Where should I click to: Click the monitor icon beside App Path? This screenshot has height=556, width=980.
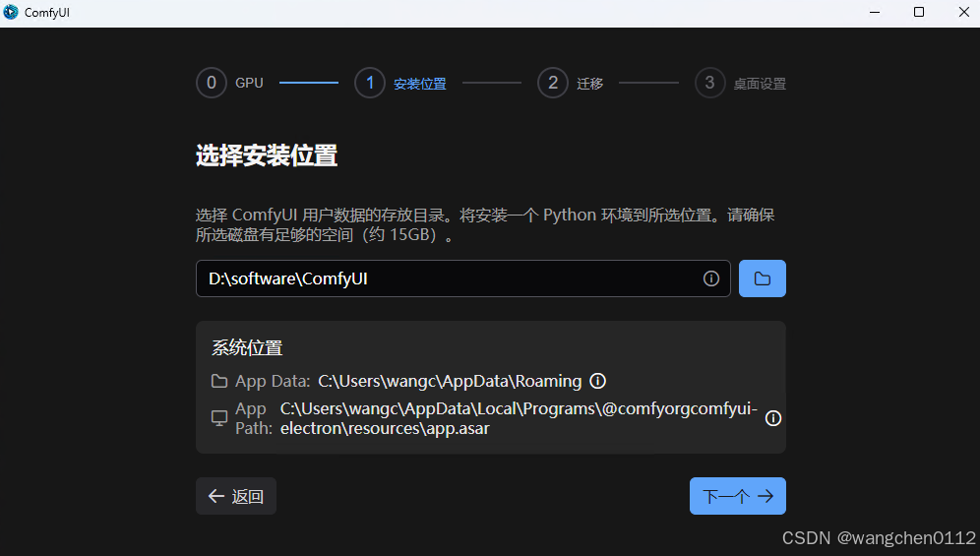(219, 418)
